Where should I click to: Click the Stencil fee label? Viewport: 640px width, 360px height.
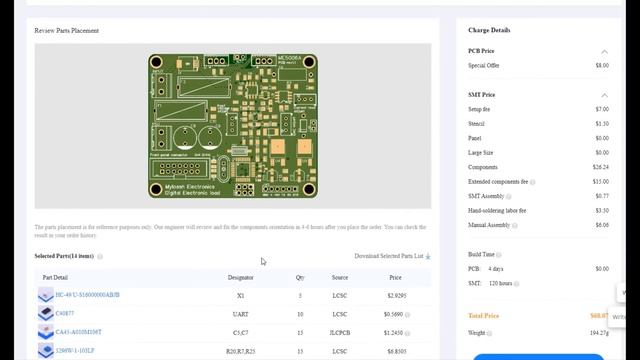pyautogui.click(x=476, y=124)
